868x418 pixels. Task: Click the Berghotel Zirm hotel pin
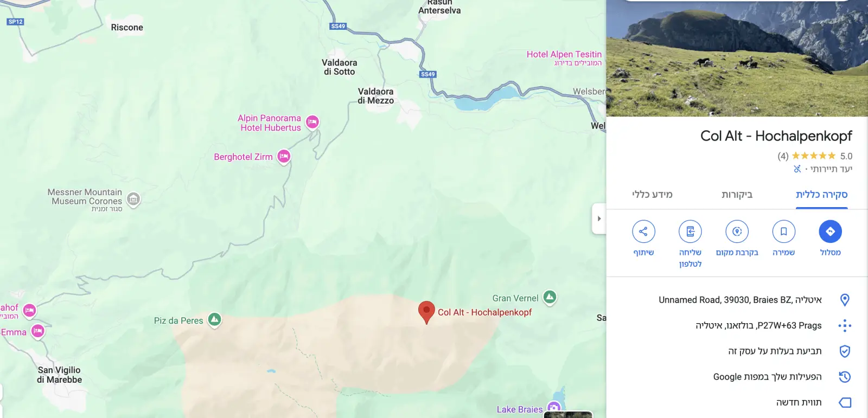click(284, 157)
